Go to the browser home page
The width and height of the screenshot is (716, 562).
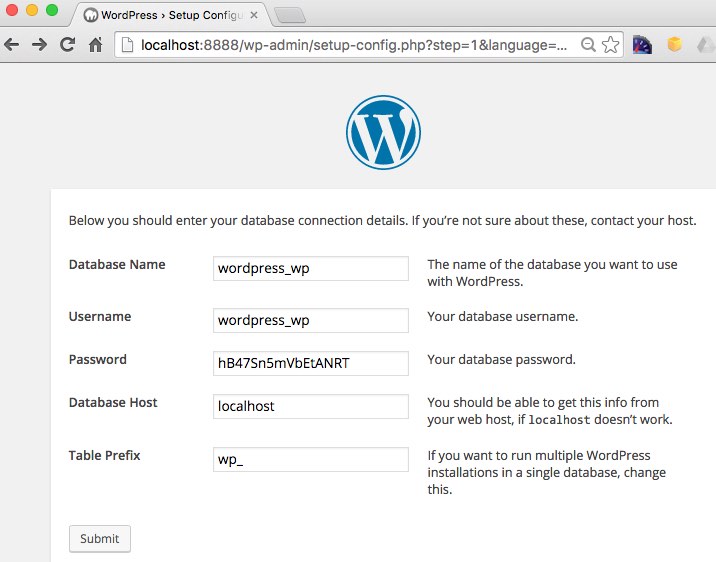[x=96, y=44]
